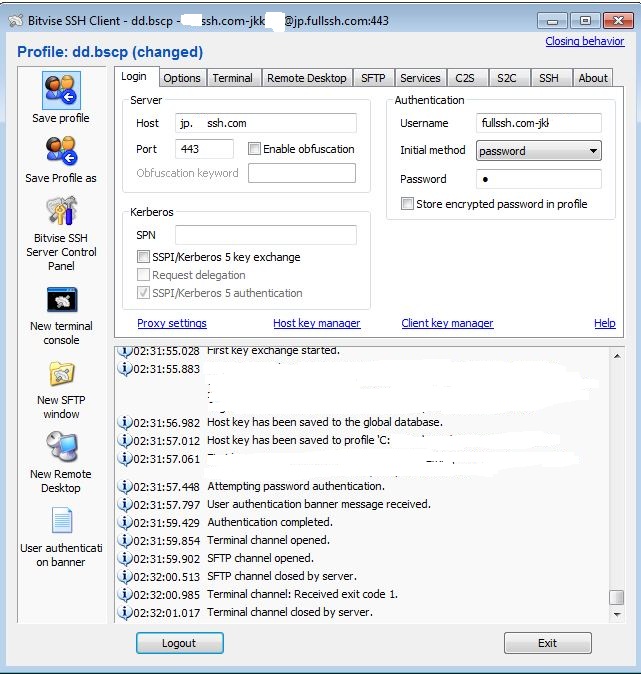This screenshot has width=641, height=674.
Task: Open the SFTP tab
Action: pos(373,78)
